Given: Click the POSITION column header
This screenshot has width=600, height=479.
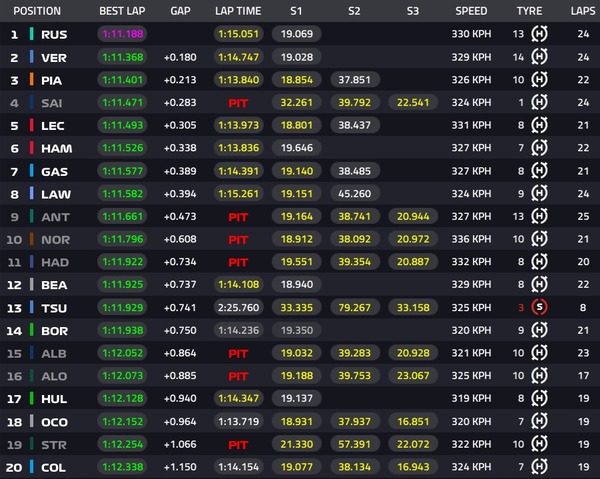Looking at the screenshot, I should tap(37, 11).
